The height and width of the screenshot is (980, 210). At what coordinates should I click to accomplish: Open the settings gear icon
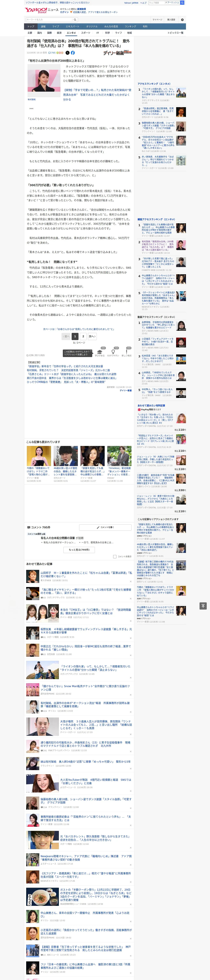[x=182, y=20]
